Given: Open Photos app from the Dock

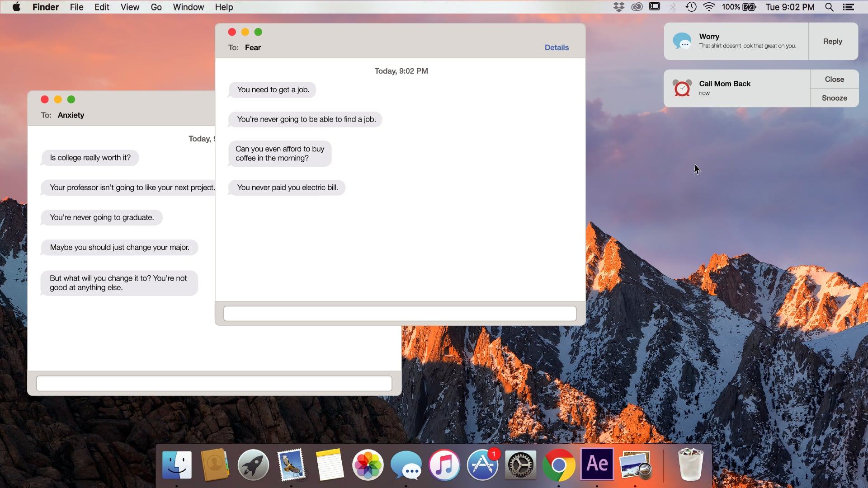Looking at the screenshot, I should [x=368, y=465].
